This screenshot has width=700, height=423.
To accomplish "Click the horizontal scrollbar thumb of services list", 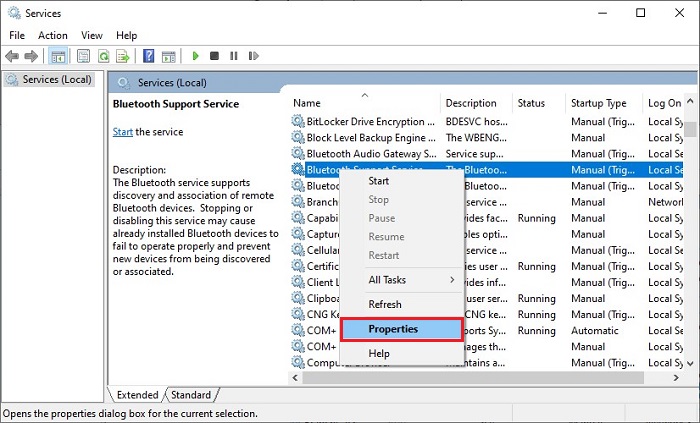I will pos(473,377).
